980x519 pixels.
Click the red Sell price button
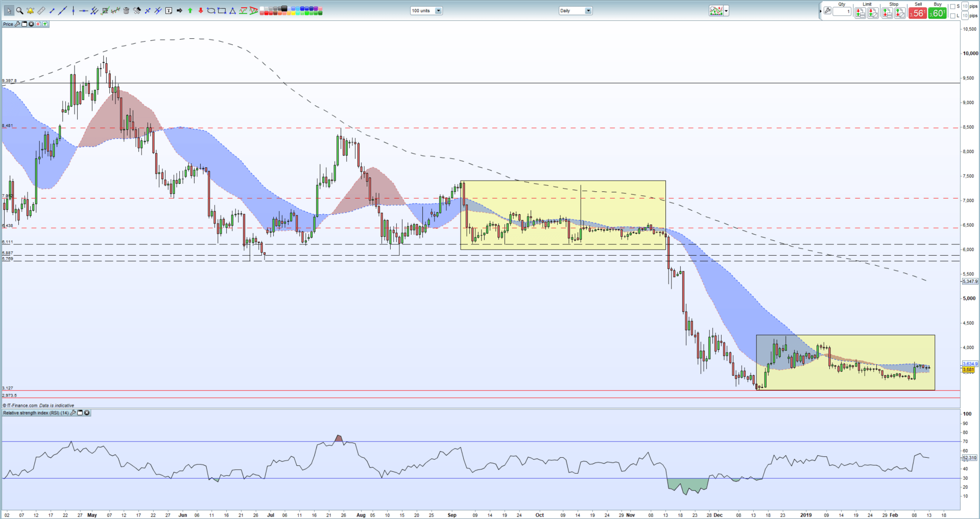click(918, 13)
